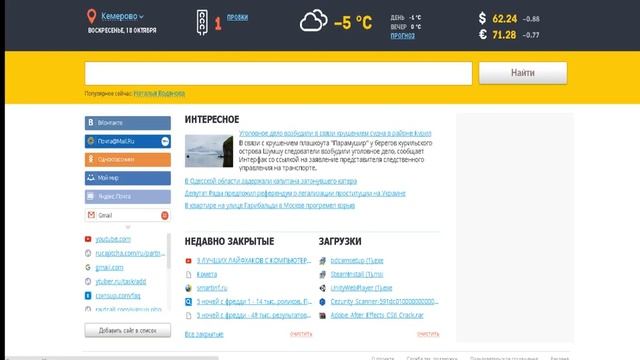Click archive icon beside Adobe After Effects CS6 Crack.rar
Screen dimensions: 640x360
click(322, 316)
